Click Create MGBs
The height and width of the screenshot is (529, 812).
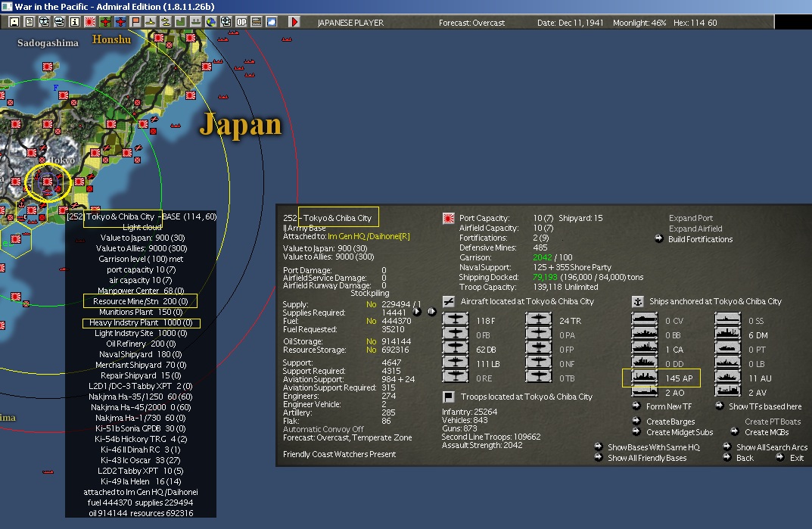coord(767,432)
